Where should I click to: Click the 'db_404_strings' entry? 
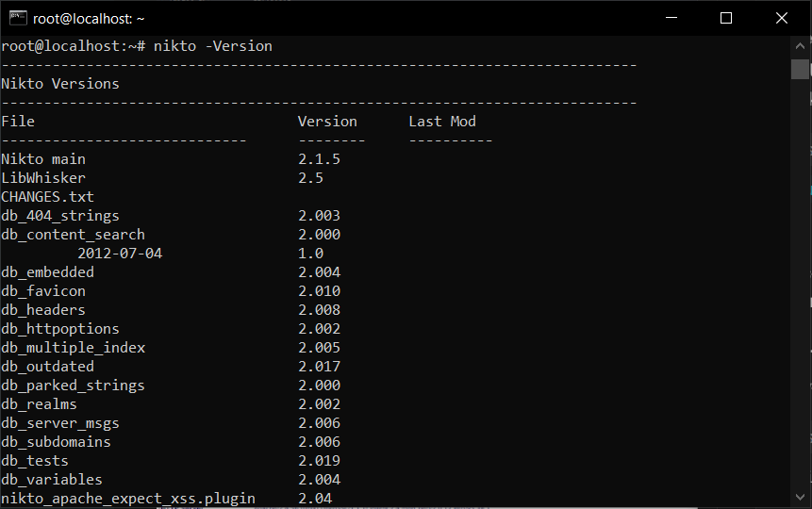click(60, 216)
